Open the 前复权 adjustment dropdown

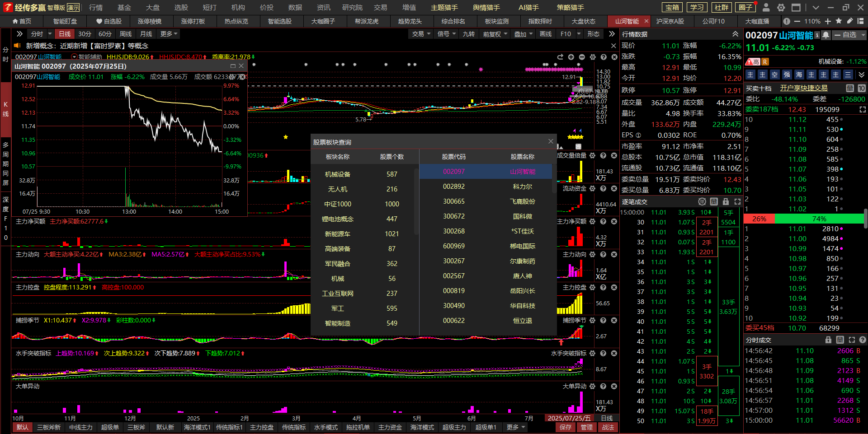pos(495,34)
